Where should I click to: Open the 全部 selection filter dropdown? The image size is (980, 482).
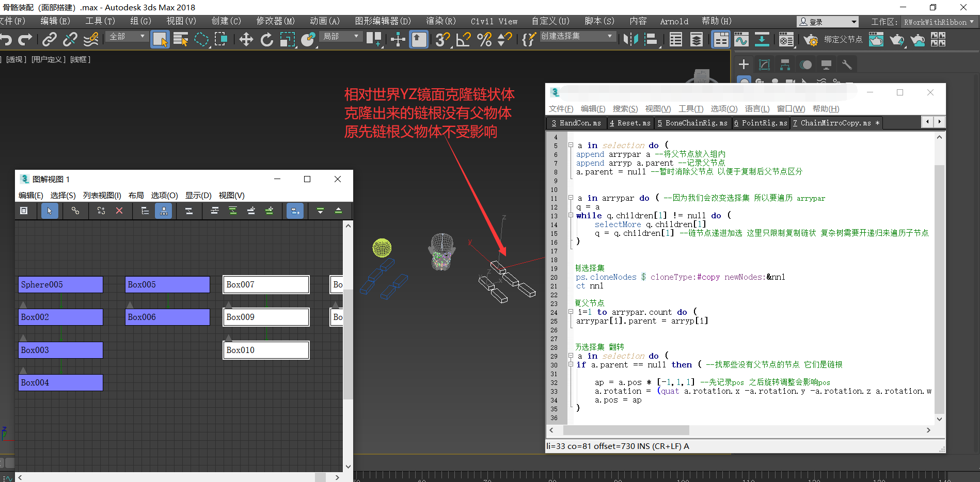click(127, 37)
